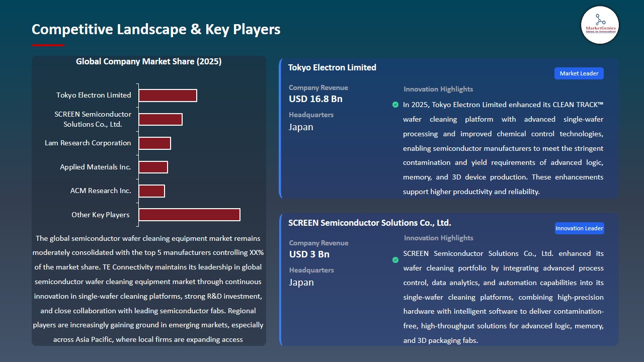Click the Innovation Leader badge
Viewport: 644px width, 362px height.
pyautogui.click(x=579, y=228)
